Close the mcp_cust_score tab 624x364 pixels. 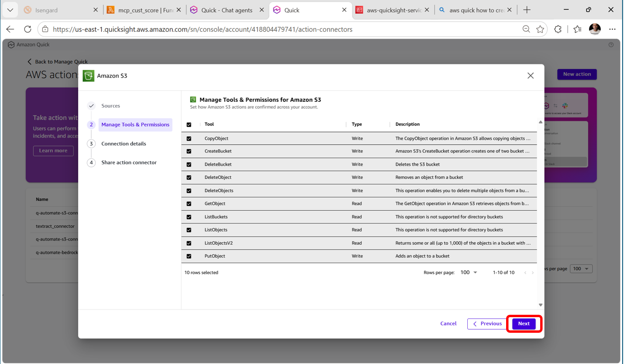pos(178,10)
